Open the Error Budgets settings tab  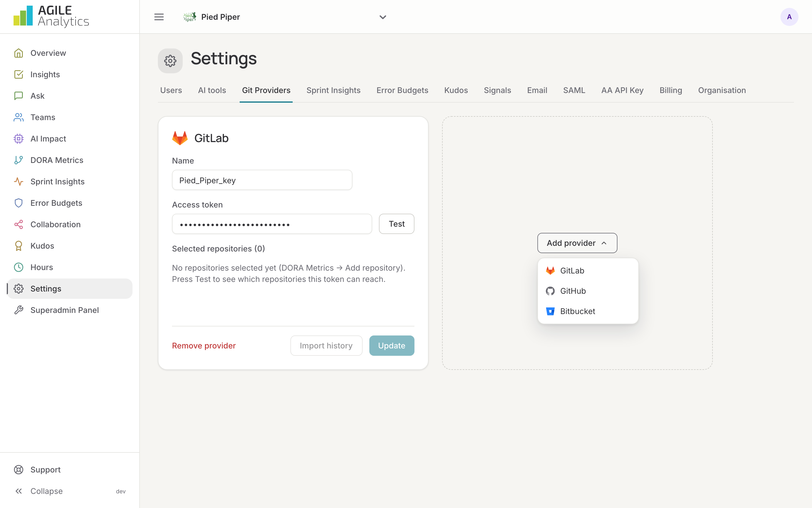[x=402, y=90]
